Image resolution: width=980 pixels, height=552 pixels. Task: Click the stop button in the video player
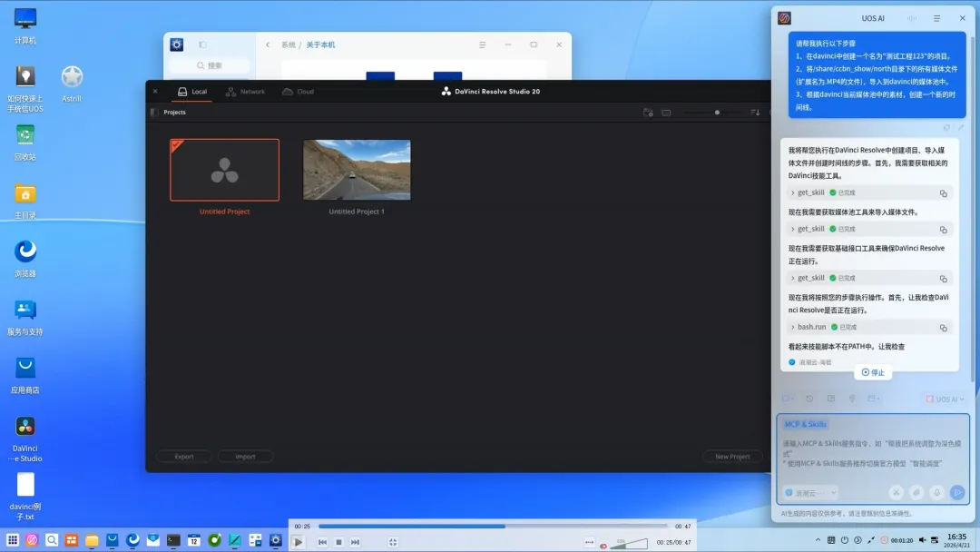[338, 542]
